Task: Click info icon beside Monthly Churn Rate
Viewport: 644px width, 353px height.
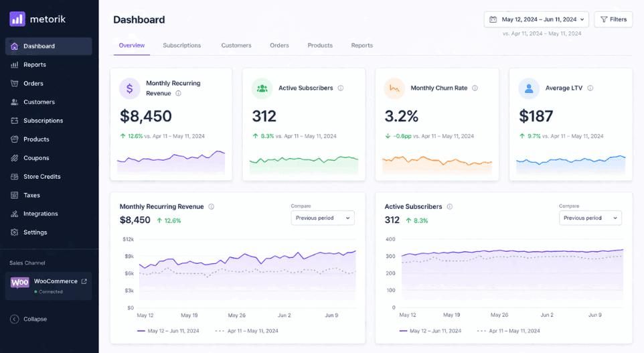Action: coord(475,88)
